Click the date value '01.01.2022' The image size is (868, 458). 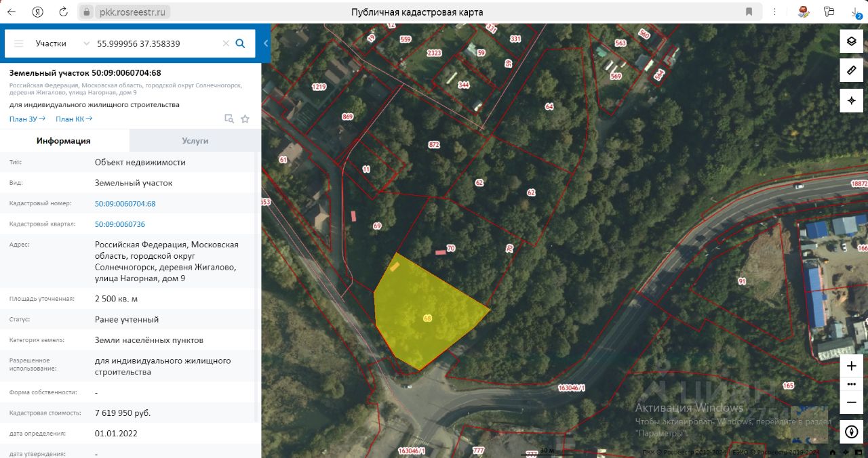pyautogui.click(x=116, y=433)
